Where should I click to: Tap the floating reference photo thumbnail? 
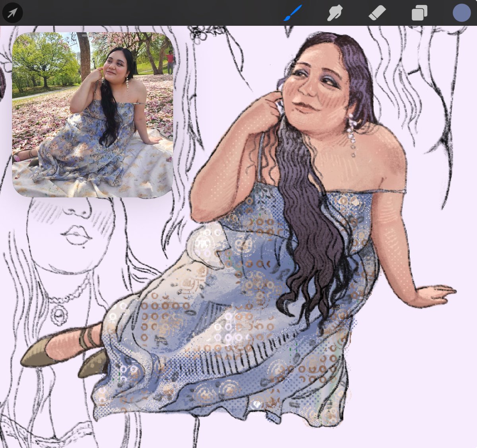[93, 115]
